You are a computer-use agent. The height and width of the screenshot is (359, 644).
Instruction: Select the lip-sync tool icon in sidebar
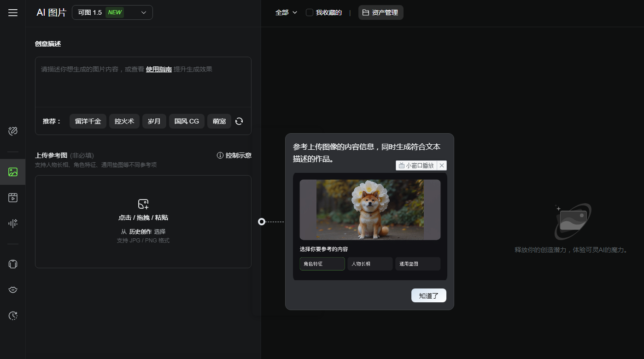pos(12,289)
